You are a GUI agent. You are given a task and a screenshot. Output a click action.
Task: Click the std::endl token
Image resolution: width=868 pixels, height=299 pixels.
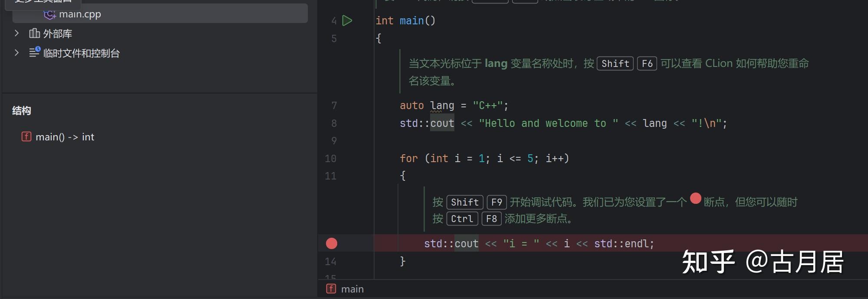click(621, 244)
